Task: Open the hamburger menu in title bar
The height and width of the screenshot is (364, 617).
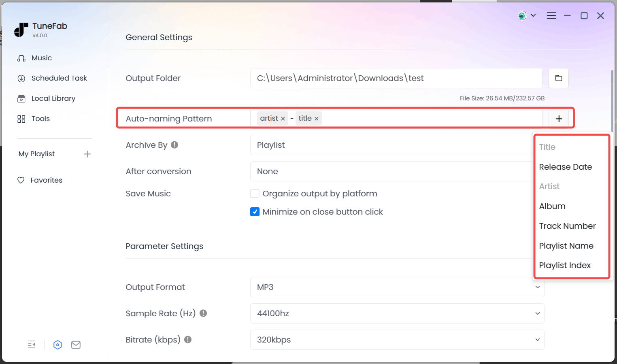Action: coord(551,15)
